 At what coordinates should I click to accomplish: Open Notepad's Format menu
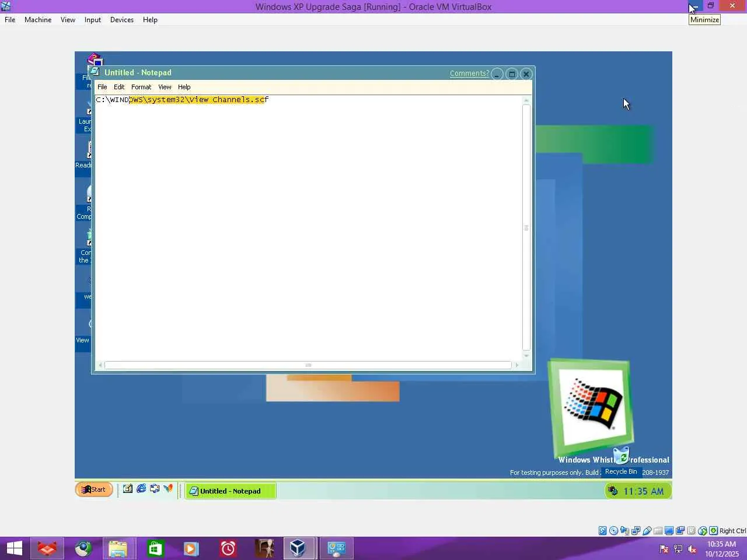coord(141,87)
